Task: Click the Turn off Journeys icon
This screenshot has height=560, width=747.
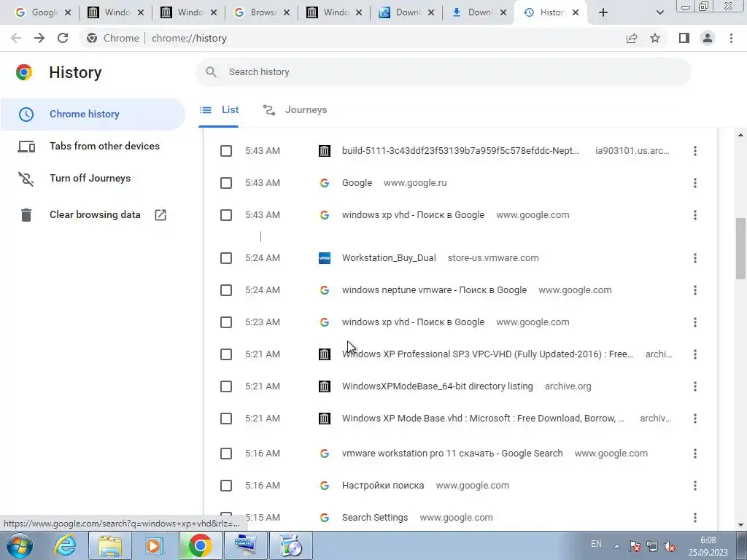Action: pyautogui.click(x=26, y=179)
